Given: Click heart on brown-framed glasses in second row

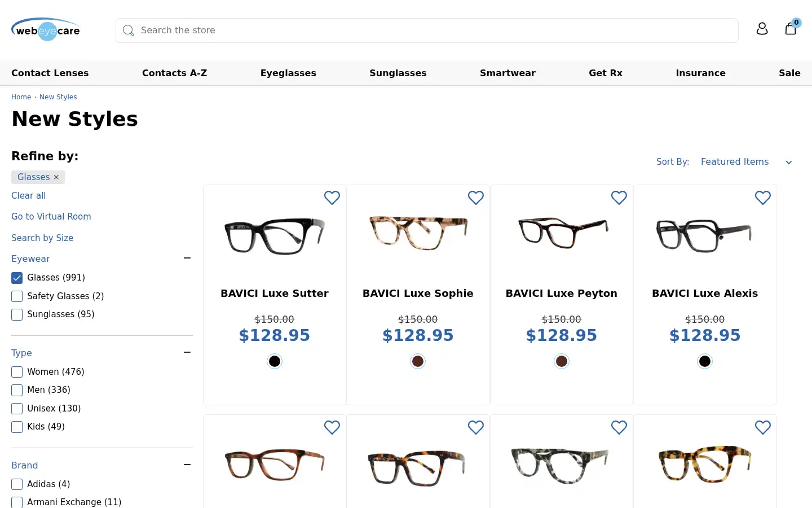Looking at the screenshot, I should pos(332,428).
